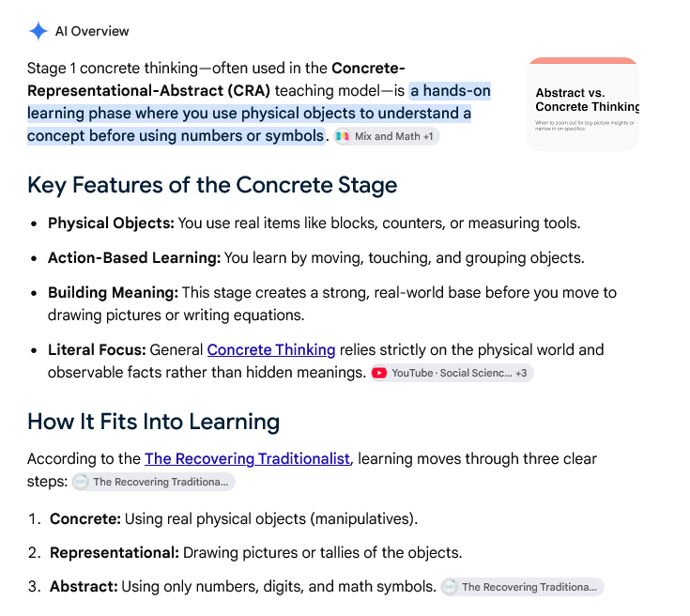Open source chip following Abstract list item

[522, 587]
